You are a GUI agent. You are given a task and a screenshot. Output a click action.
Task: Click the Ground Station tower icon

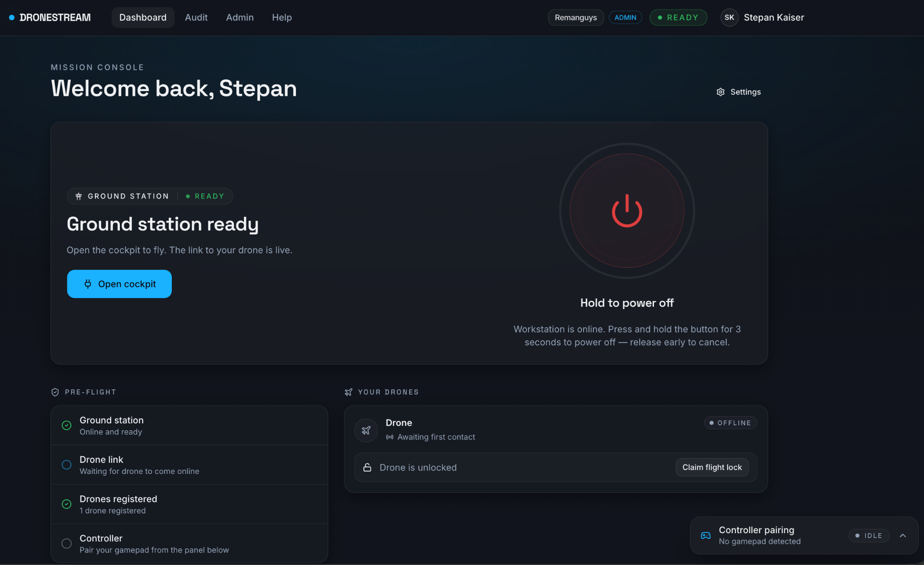point(78,196)
